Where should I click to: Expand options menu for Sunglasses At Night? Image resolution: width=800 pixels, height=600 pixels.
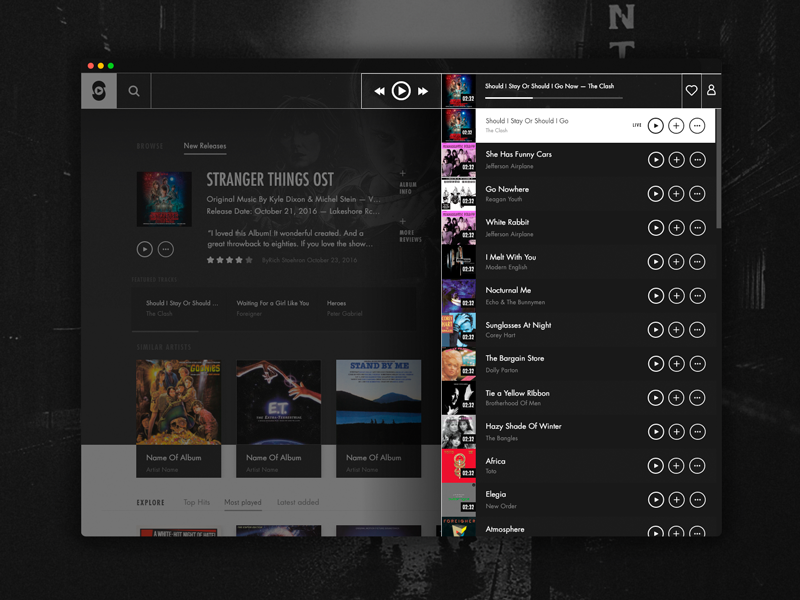pos(697,330)
